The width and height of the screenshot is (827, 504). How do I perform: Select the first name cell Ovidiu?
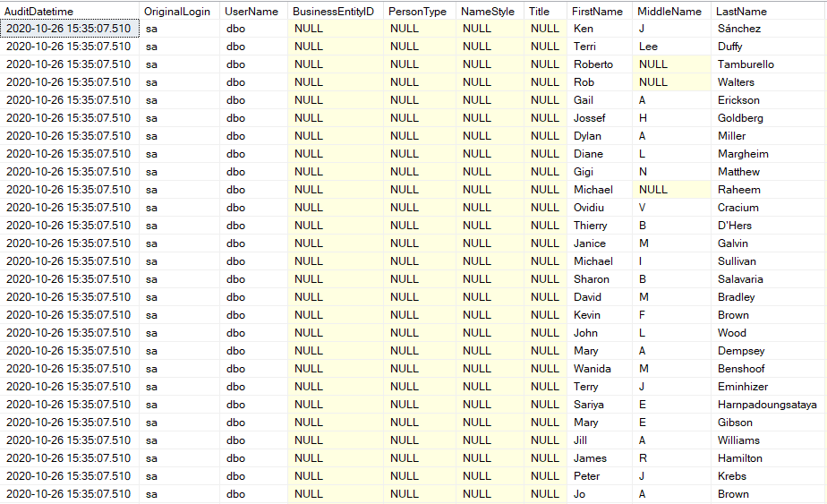(x=590, y=208)
